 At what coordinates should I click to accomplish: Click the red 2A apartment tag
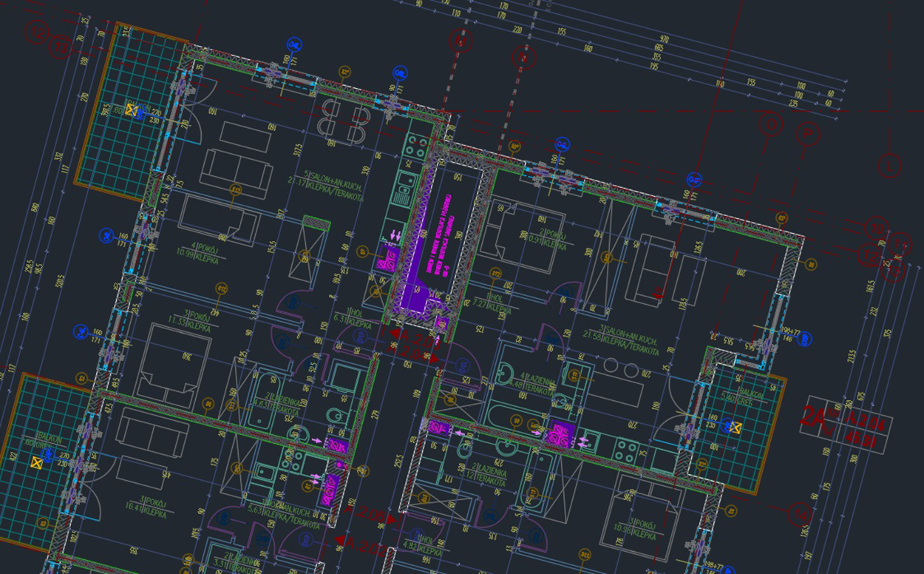[812, 416]
